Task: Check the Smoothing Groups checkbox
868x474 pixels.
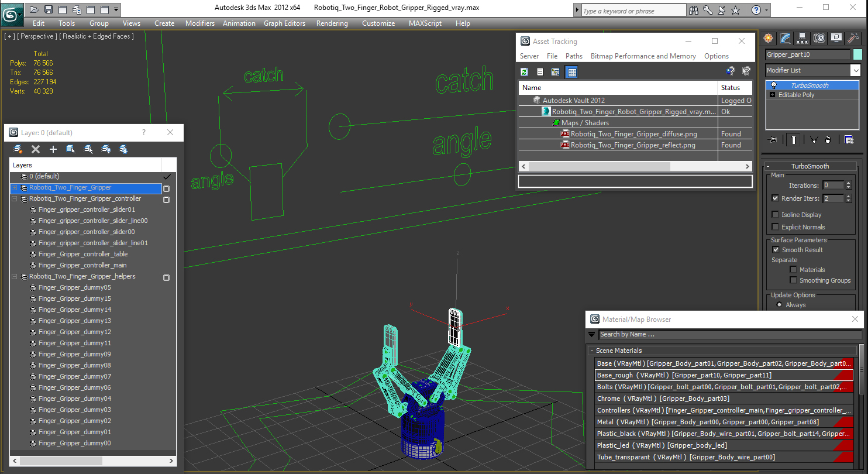Action: (x=793, y=280)
